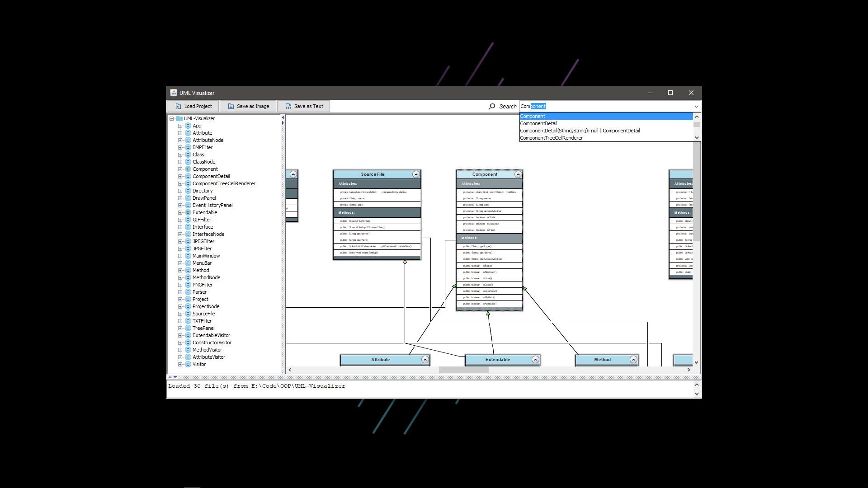The width and height of the screenshot is (868, 488).
Task: Click the magnifier Search icon
Action: point(492,106)
